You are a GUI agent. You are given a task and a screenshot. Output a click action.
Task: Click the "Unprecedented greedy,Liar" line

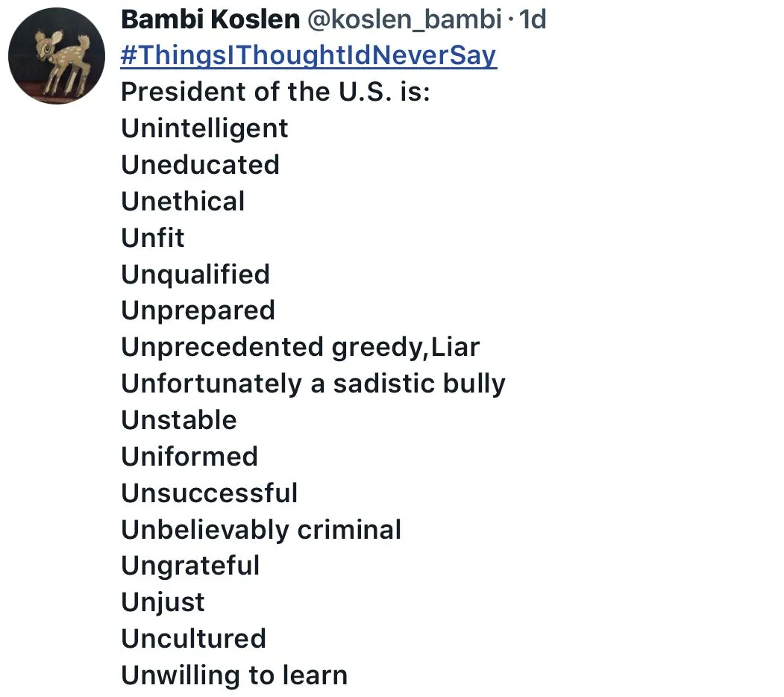point(300,347)
